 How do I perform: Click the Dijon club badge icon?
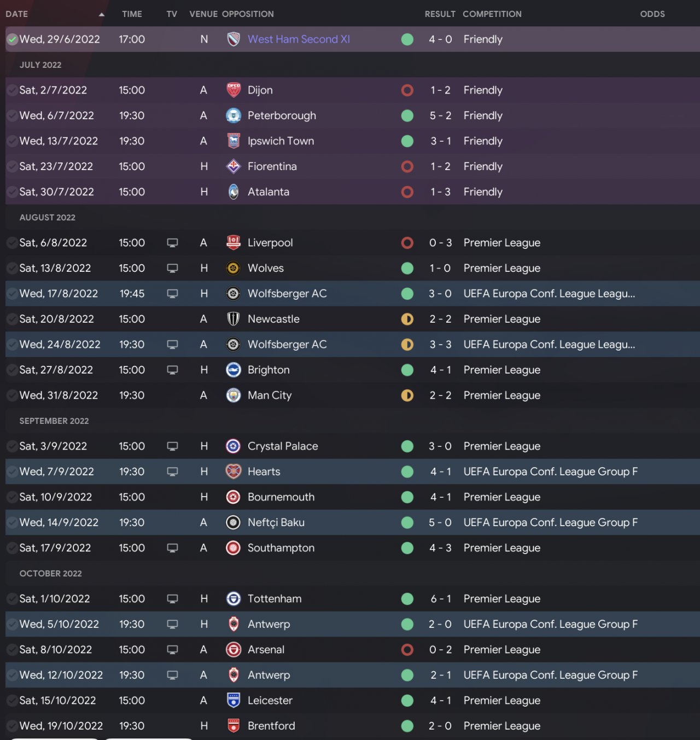234,90
